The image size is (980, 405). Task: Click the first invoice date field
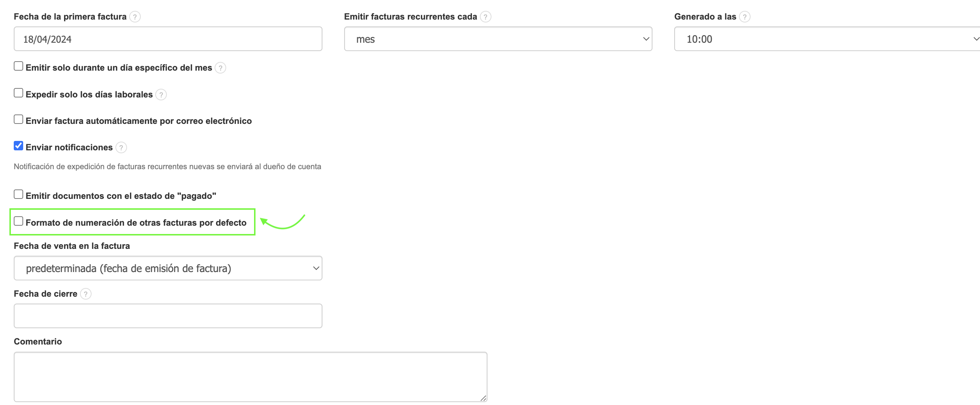point(168,39)
